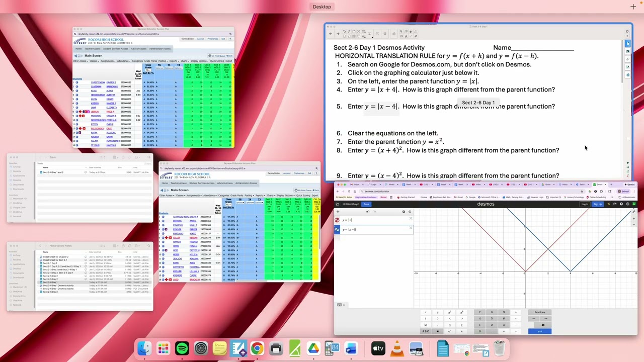Add a new desktop space

(x=633, y=7)
